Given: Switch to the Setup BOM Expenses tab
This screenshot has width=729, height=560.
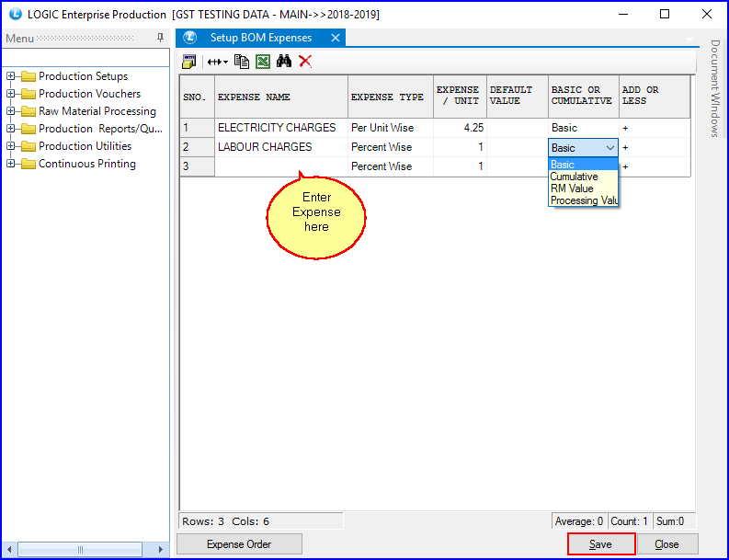Looking at the screenshot, I should 260,38.
